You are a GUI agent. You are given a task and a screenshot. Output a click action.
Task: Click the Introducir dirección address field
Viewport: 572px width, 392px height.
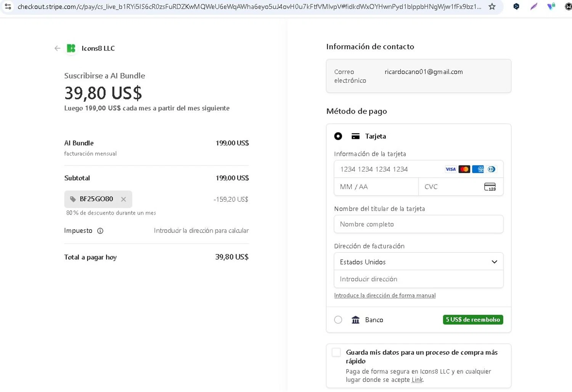click(418, 279)
